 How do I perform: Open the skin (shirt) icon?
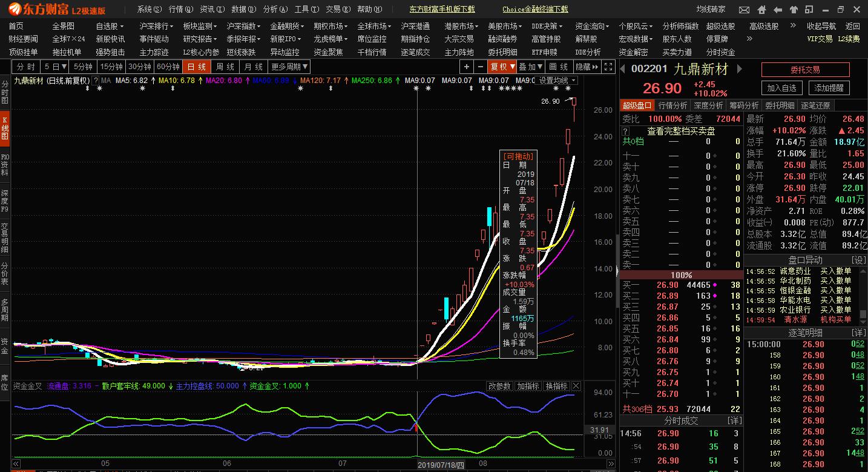[x=794, y=10]
